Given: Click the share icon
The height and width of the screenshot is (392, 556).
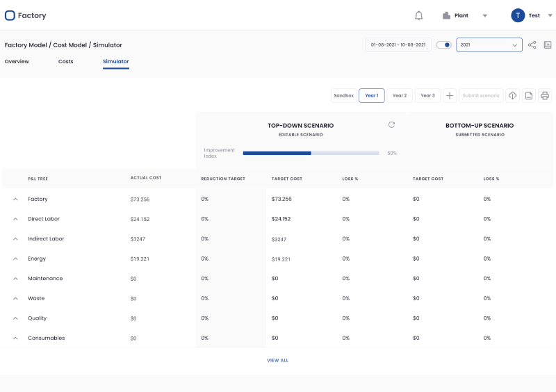Looking at the screenshot, I should click(532, 45).
